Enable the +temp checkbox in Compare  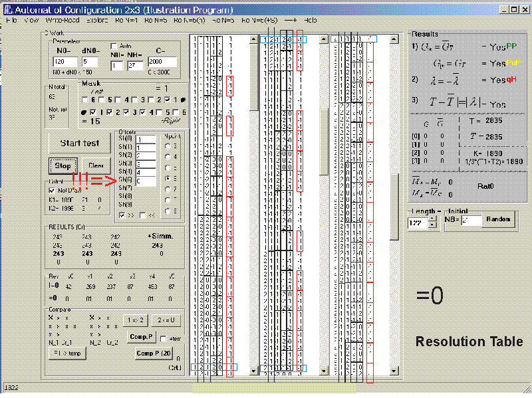pyautogui.click(x=163, y=338)
